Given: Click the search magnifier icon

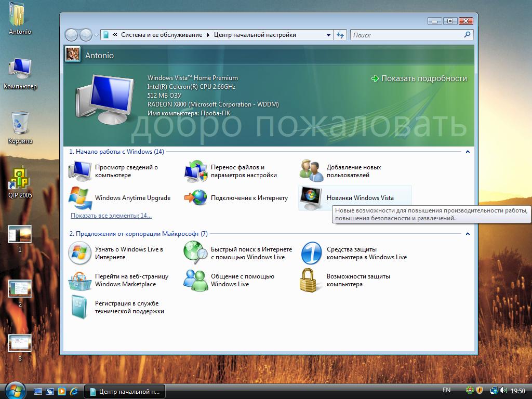Looking at the screenshot, I should point(467,35).
